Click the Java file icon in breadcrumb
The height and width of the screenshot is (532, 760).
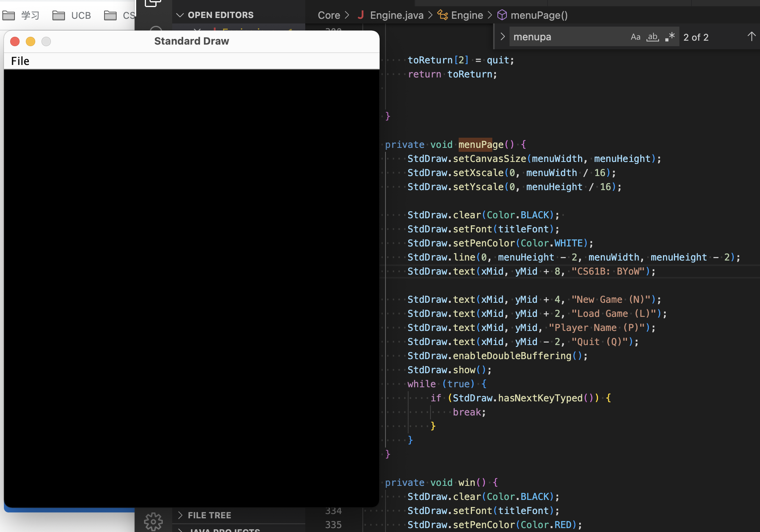click(361, 15)
